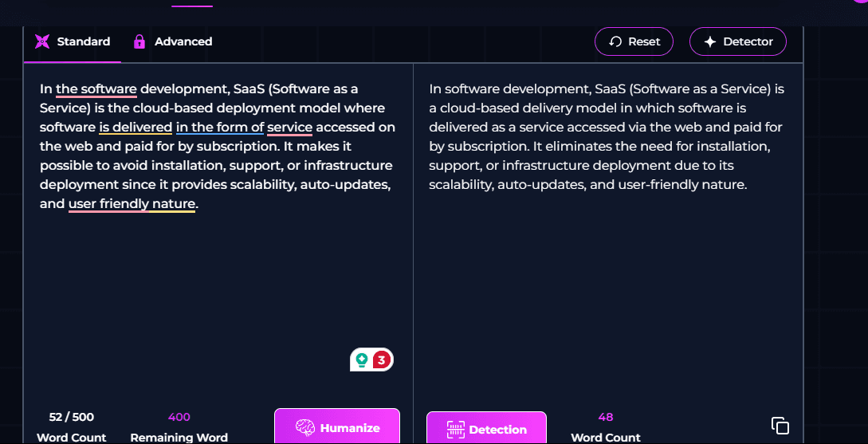Click the 400 remaining word value
This screenshot has width=868, height=444.
179,417
